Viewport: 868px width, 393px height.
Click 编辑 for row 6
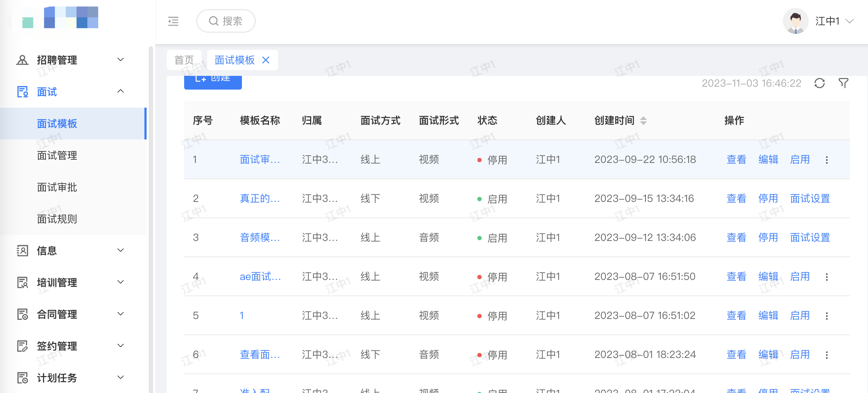768,354
